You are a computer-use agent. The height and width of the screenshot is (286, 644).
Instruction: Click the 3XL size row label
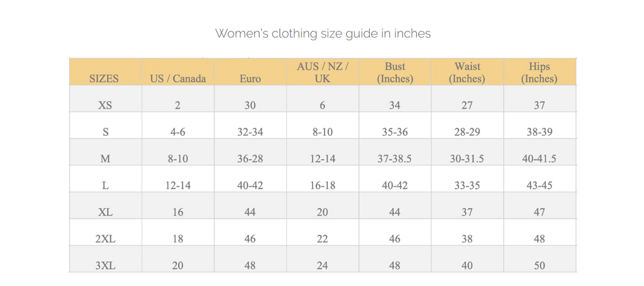105,265
